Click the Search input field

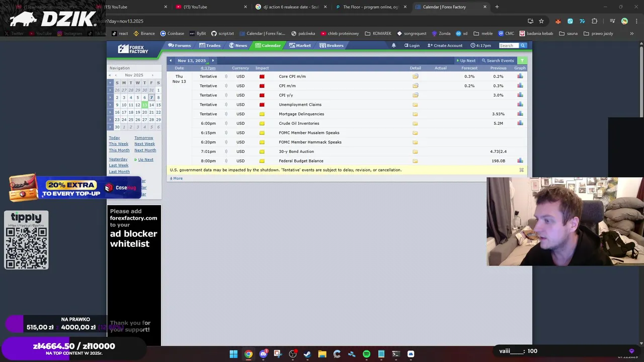[x=509, y=45]
